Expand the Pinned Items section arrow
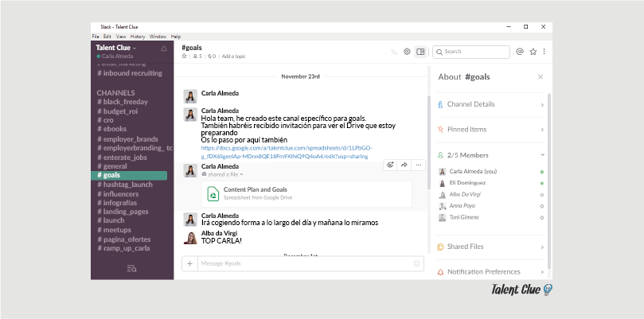 pos(543,130)
